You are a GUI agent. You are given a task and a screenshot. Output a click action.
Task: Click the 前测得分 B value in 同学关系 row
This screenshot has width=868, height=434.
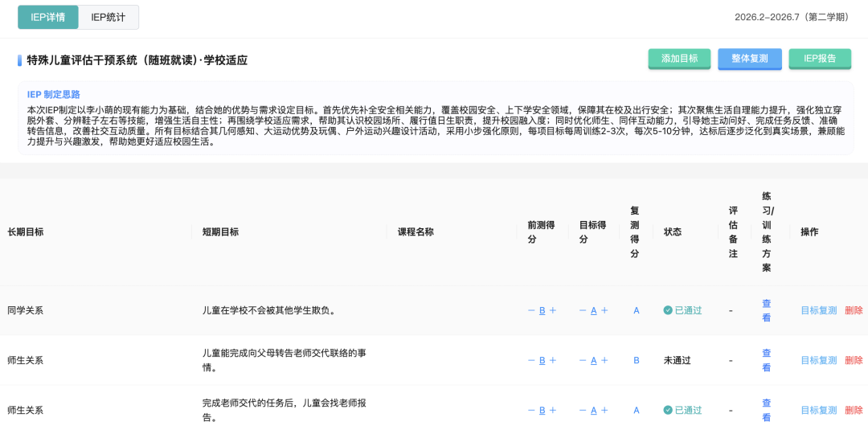pos(542,310)
